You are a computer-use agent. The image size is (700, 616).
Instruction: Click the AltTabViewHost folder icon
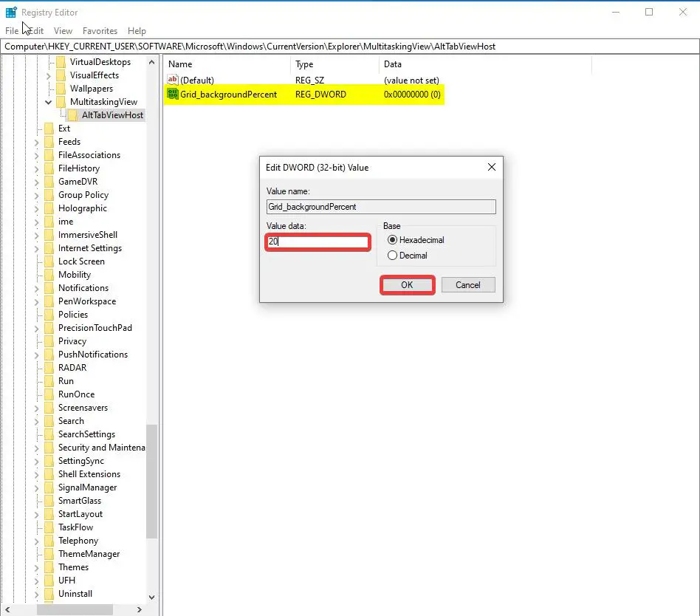click(x=73, y=115)
